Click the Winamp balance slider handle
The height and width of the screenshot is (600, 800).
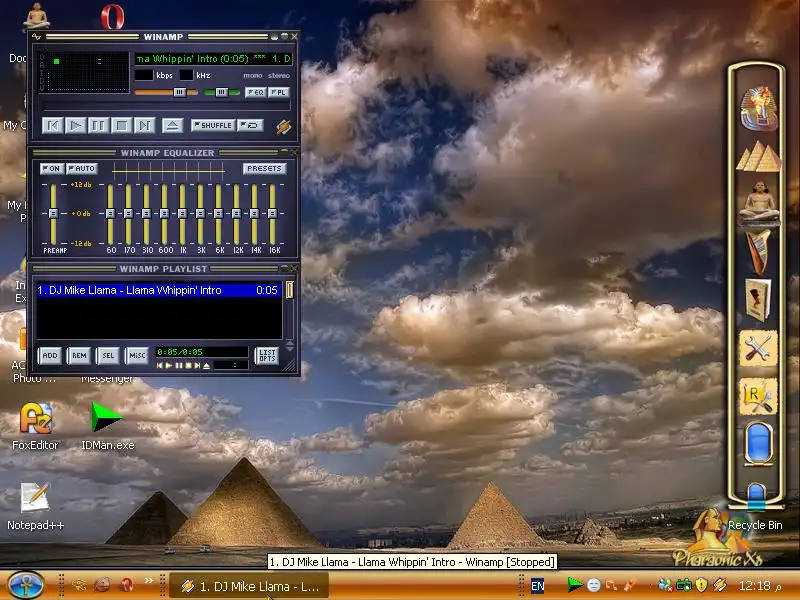tap(221, 92)
